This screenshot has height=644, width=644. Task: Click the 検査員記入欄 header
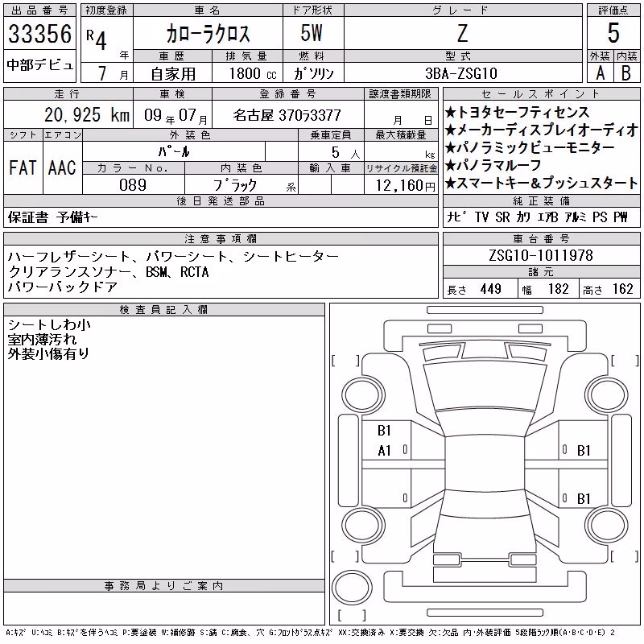pos(163,309)
